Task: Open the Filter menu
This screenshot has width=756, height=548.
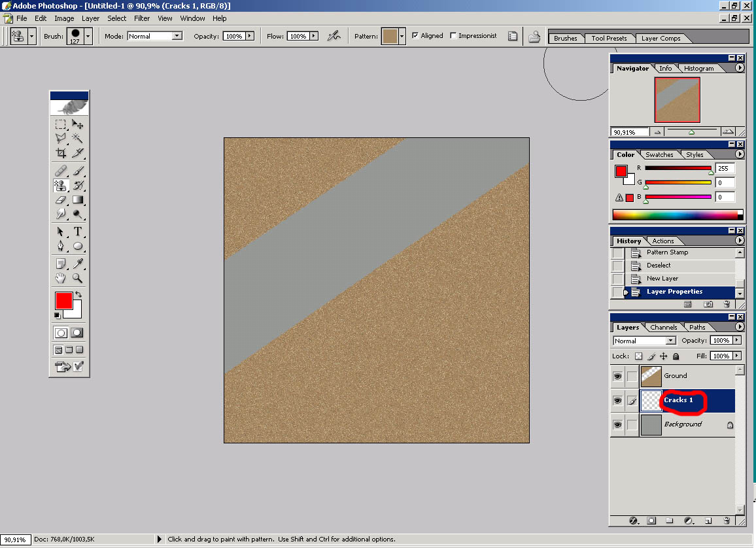Action: click(x=142, y=18)
